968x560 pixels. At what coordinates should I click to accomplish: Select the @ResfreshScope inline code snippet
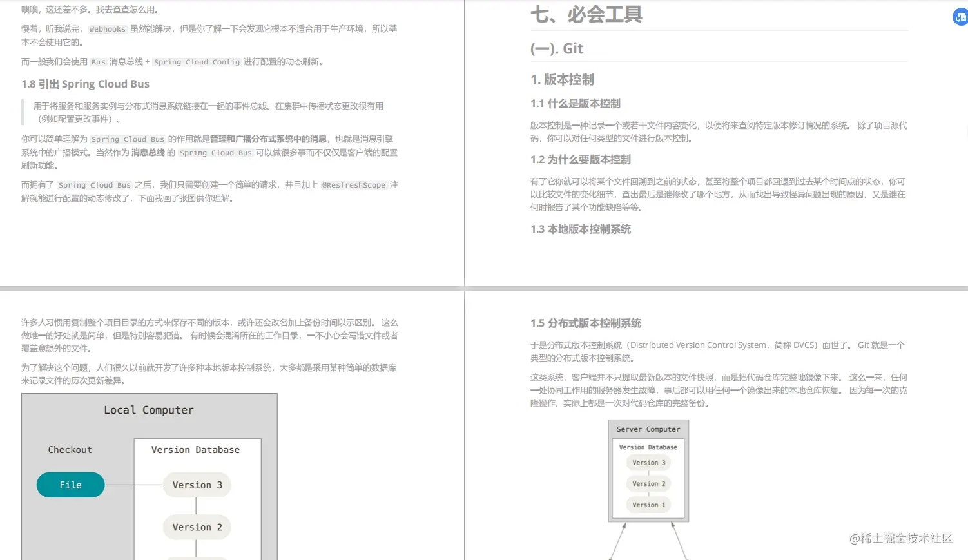click(354, 185)
